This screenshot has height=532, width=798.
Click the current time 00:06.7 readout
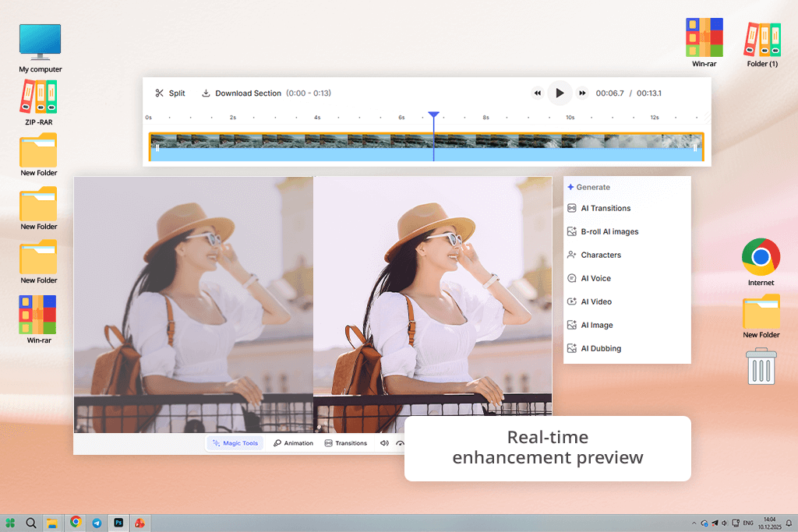(609, 93)
